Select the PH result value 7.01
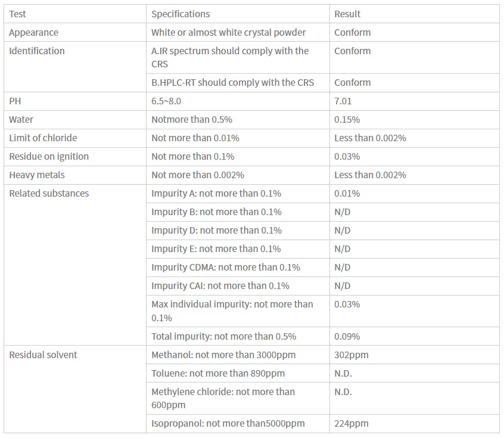Image resolution: width=504 pixels, height=438 pixels. [343, 101]
